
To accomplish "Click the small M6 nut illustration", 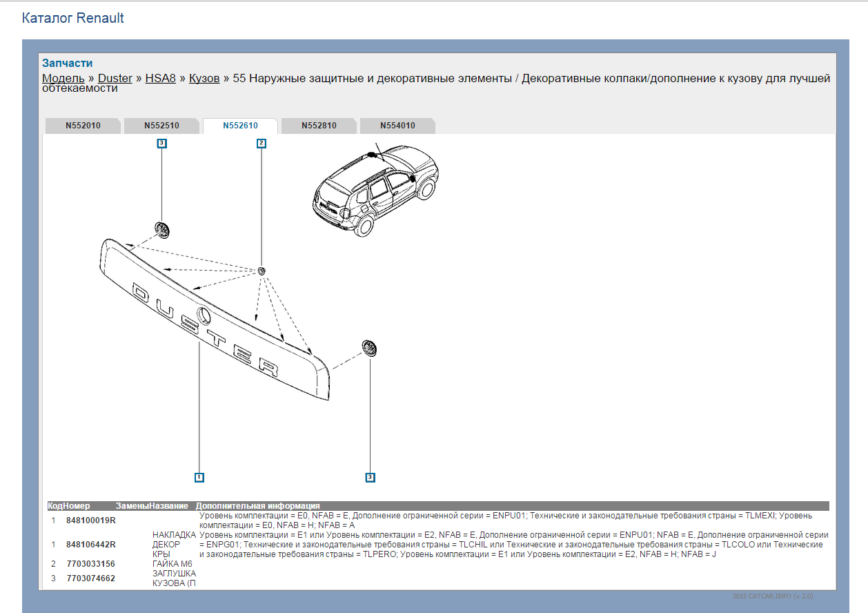I will click(x=262, y=271).
